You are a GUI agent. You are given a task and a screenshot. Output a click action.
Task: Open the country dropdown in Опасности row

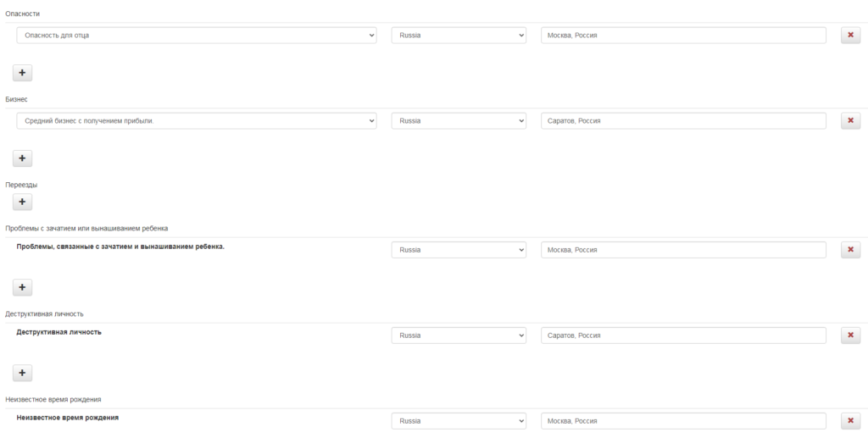click(459, 36)
